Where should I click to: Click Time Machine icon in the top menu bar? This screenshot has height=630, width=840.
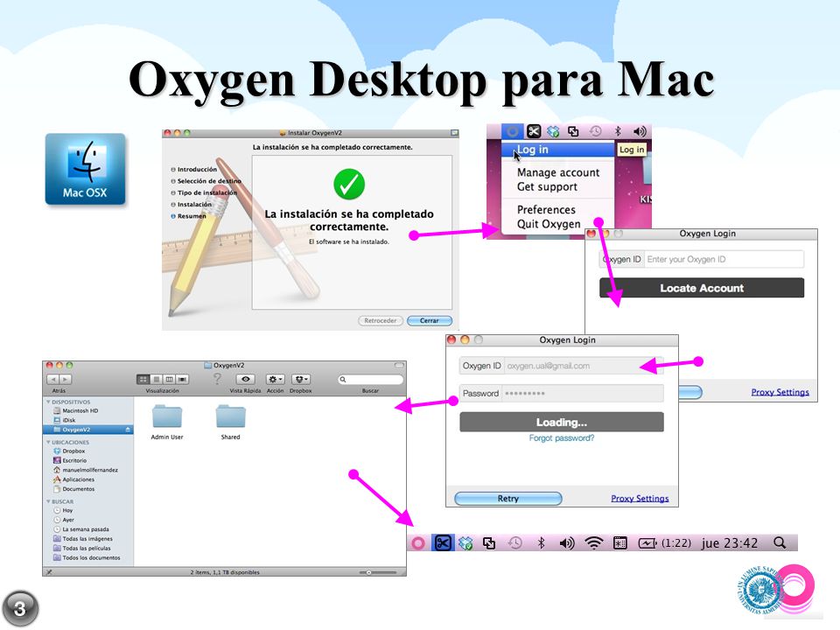pos(595,131)
